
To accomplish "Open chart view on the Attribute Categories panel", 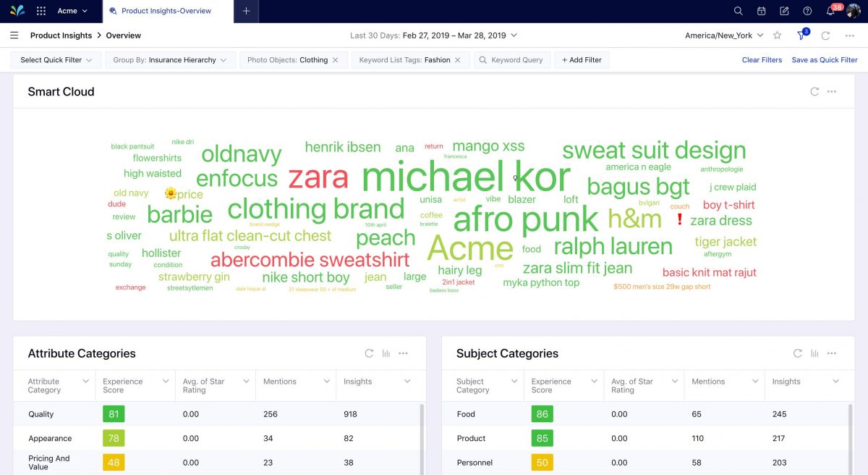I will tap(386, 353).
